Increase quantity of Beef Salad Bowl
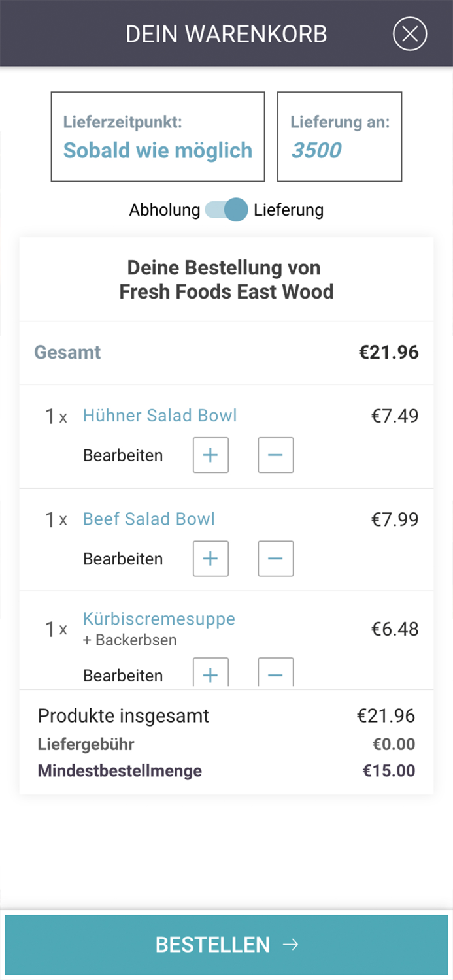Viewport: 453px width, 980px height. 210,559
